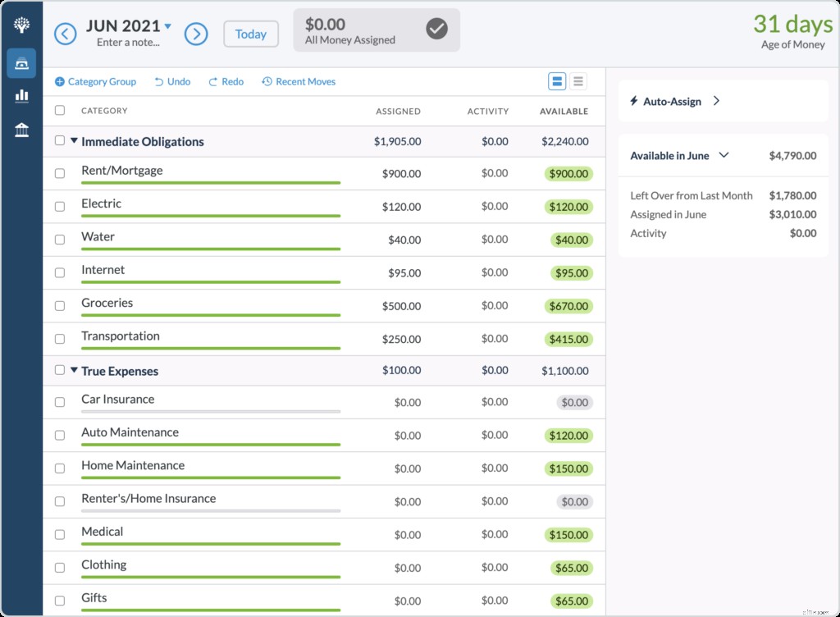
Task: Click the Today button
Action: pyautogui.click(x=250, y=34)
